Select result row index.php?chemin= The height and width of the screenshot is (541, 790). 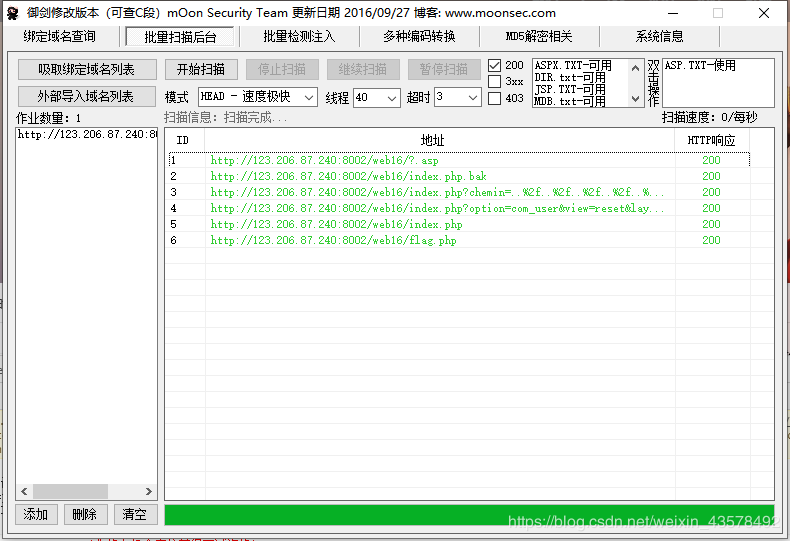click(459, 192)
